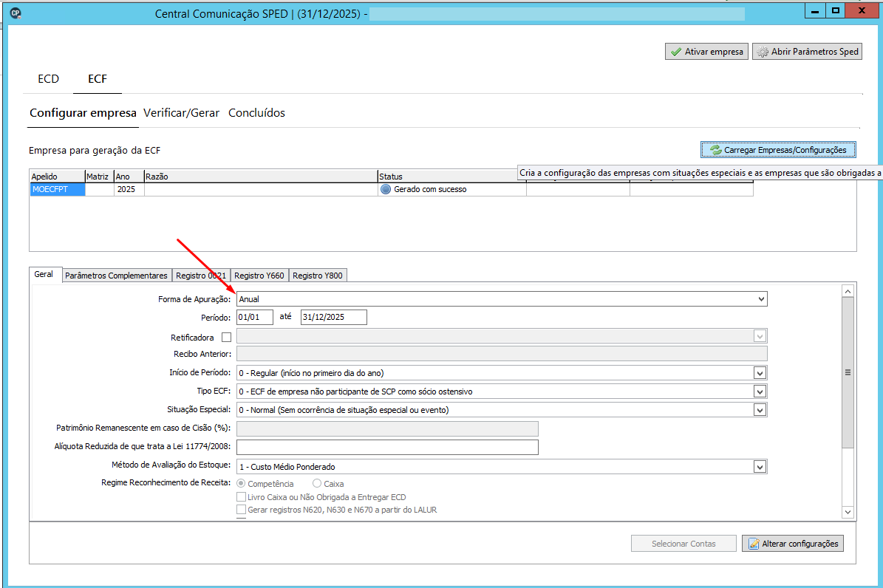Select the Geral tab

(44, 274)
